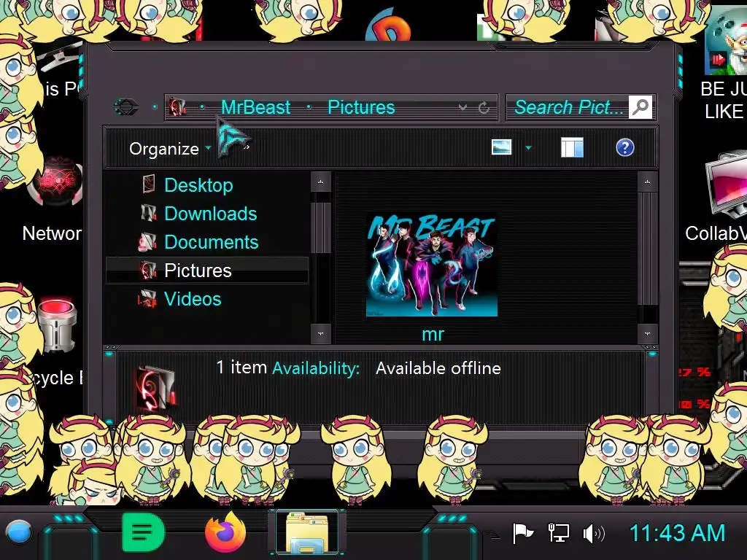
Task: Open the Organize menu
Action: point(169,149)
